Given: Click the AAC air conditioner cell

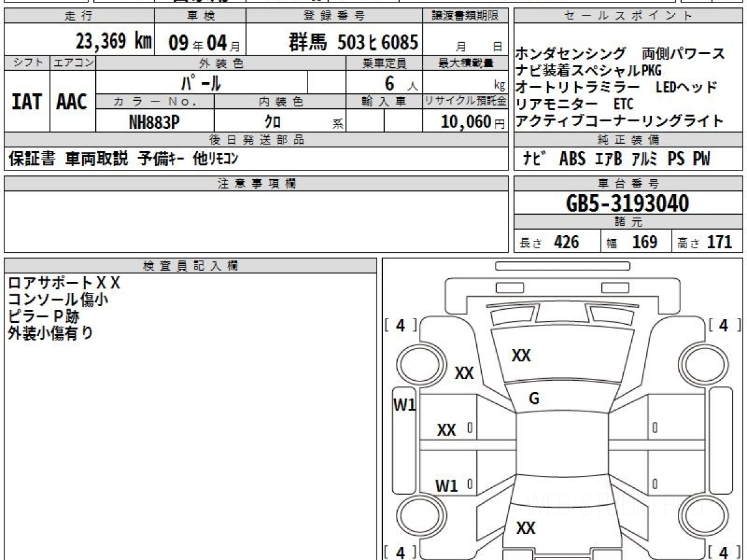Looking at the screenshot, I should pos(72,102).
